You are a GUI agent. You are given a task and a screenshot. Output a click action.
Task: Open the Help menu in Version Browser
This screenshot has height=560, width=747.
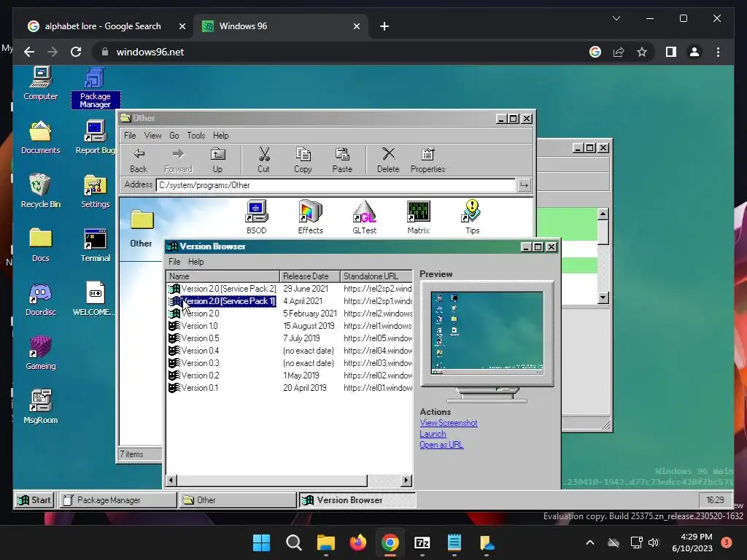click(x=196, y=262)
